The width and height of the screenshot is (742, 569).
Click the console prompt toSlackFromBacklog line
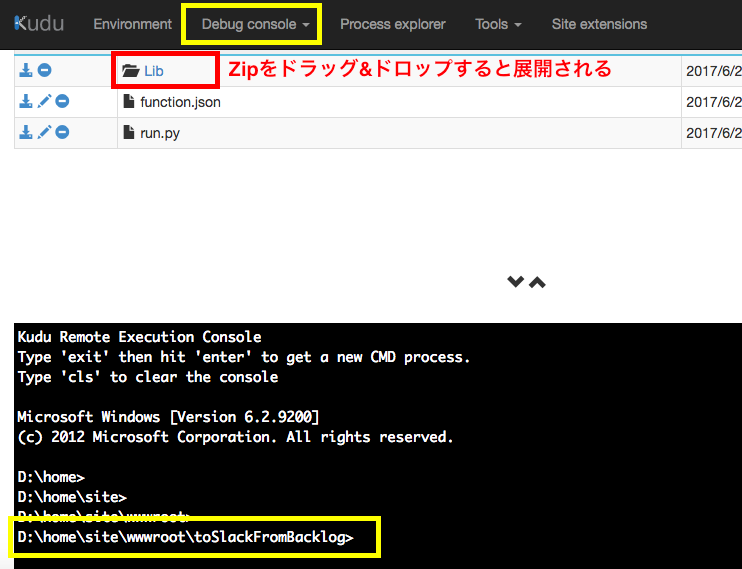tap(186, 537)
